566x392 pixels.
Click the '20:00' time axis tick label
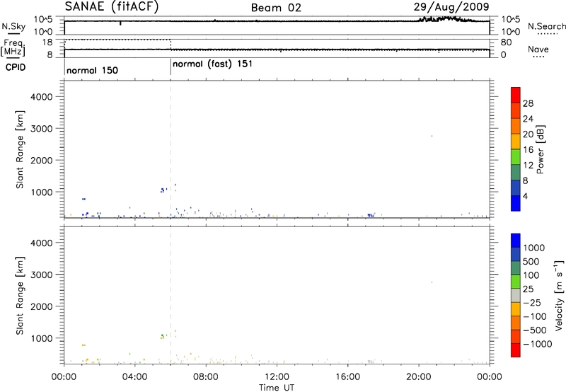click(x=419, y=377)
